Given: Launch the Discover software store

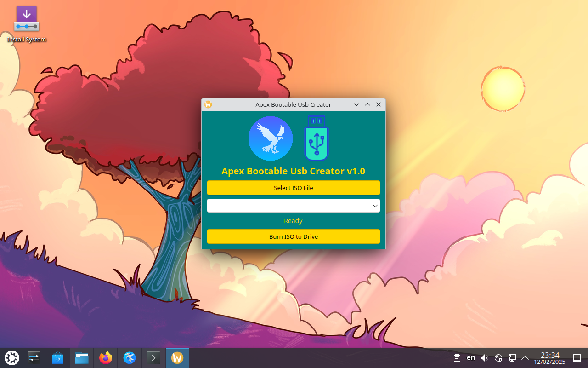Looking at the screenshot, I should [58, 358].
